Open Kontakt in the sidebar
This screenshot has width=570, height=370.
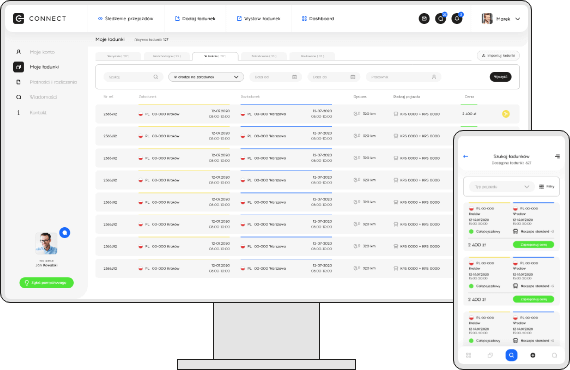click(38, 113)
